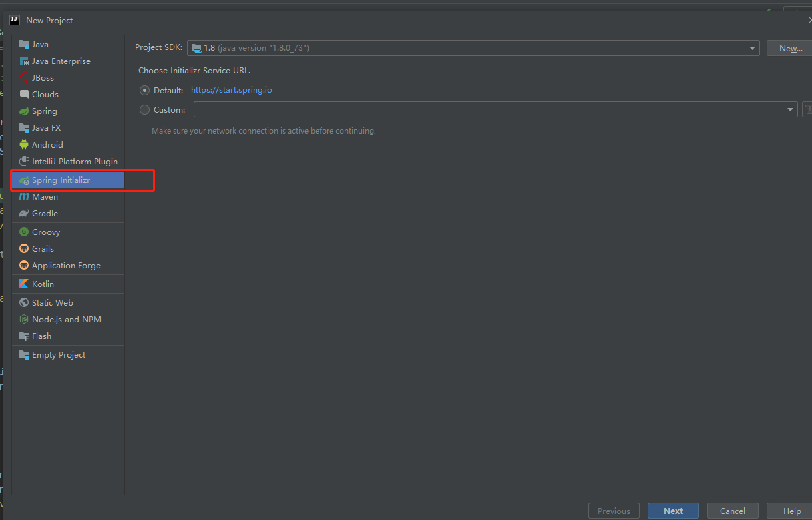
Task: Click the Cancel button
Action: [x=733, y=511]
